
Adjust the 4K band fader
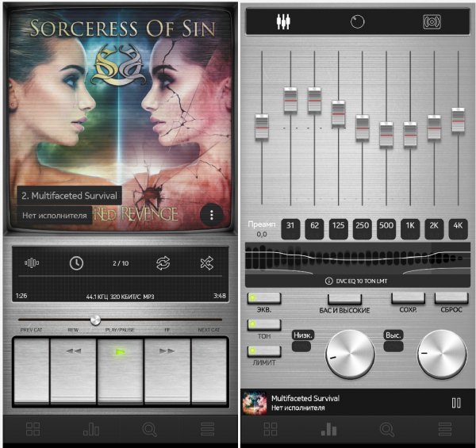click(x=458, y=120)
